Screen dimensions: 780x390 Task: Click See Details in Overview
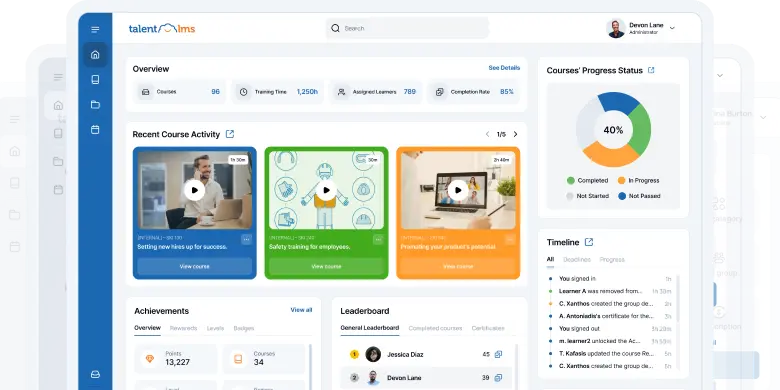504,68
